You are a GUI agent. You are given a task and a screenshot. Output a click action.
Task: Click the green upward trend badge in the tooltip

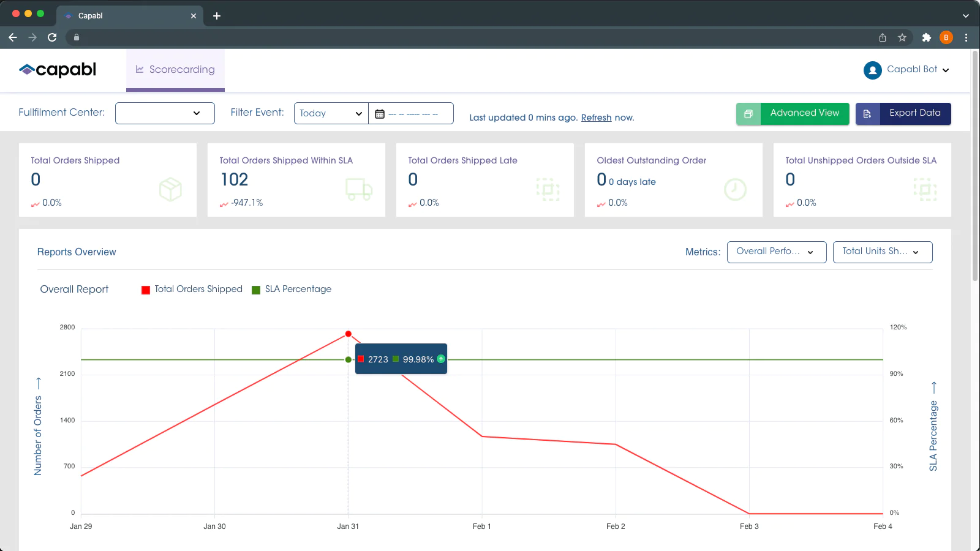(x=440, y=359)
